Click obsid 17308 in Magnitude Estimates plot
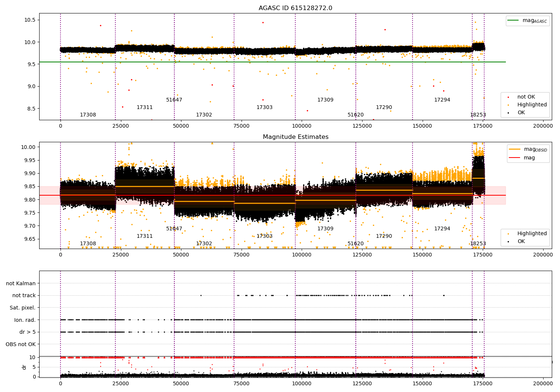The width and height of the screenshot is (560, 392). pyautogui.click(x=88, y=244)
